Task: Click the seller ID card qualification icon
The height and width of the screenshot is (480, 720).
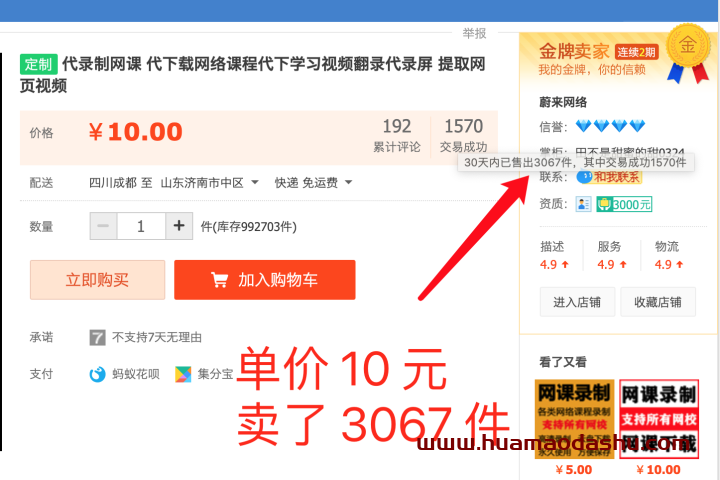Action: click(583, 204)
